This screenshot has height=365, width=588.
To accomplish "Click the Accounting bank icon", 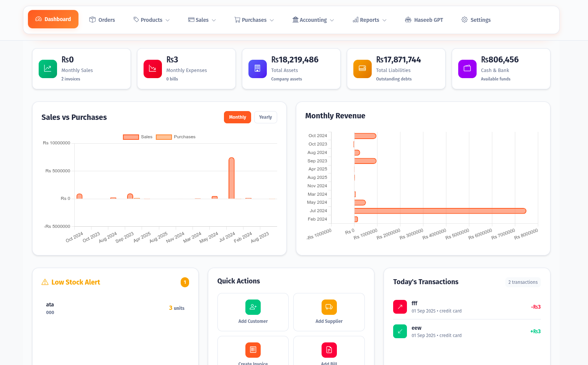I will click(x=295, y=20).
